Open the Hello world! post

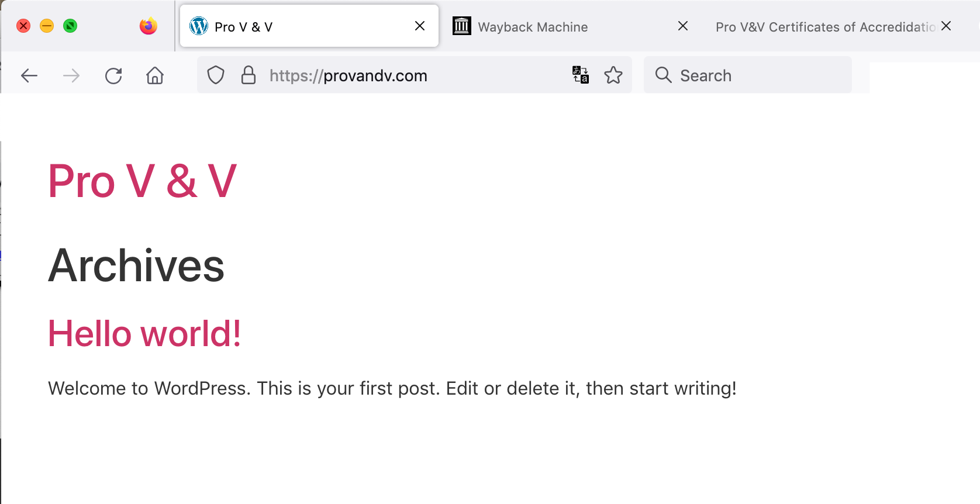(x=144, y=333)
